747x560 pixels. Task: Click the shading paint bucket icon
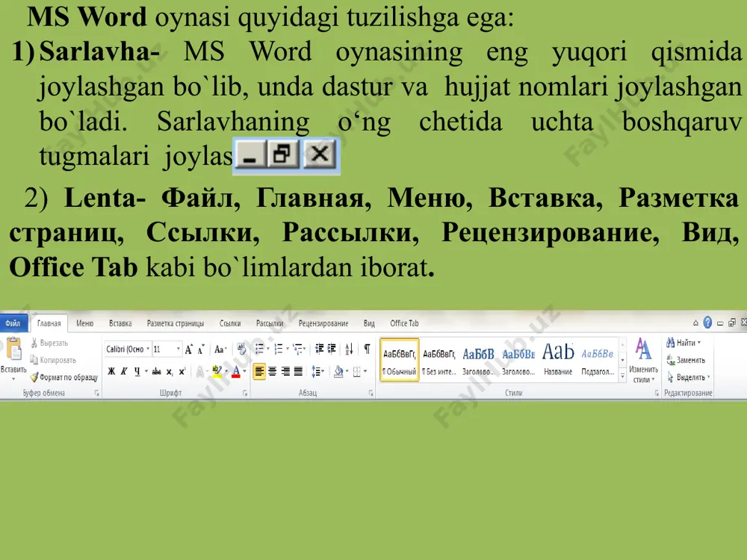[338, 371]
